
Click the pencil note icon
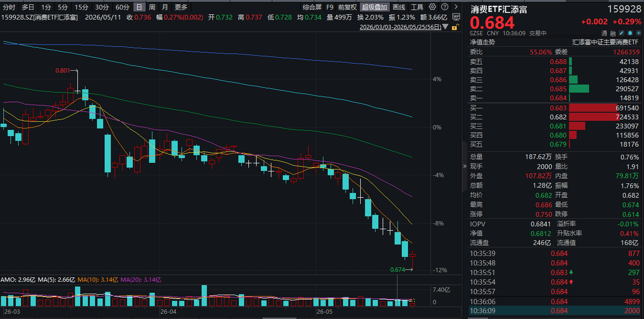tap(622, 33)
